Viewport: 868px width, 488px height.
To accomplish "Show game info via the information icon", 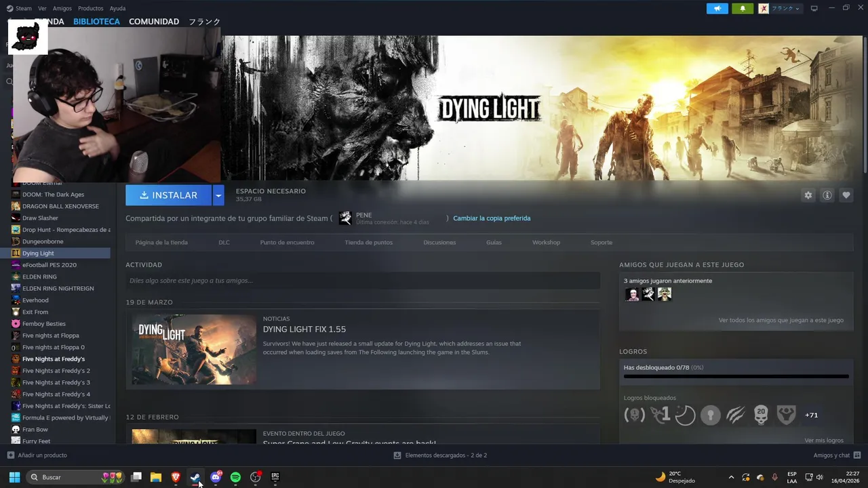I will coord(827,195).
